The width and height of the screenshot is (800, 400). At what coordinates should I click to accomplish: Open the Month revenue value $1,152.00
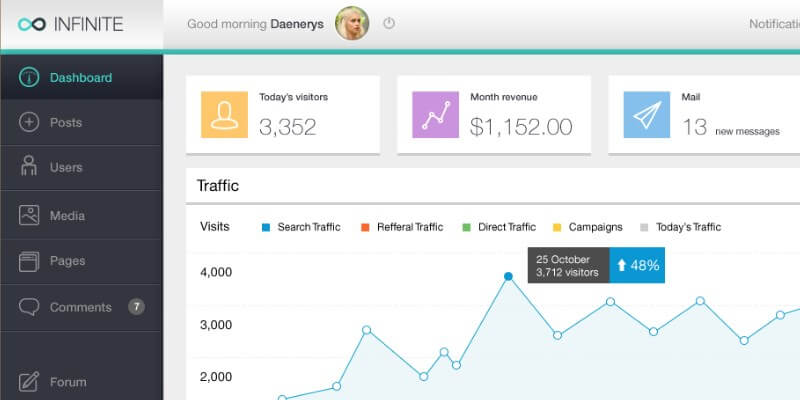point(521,127)
